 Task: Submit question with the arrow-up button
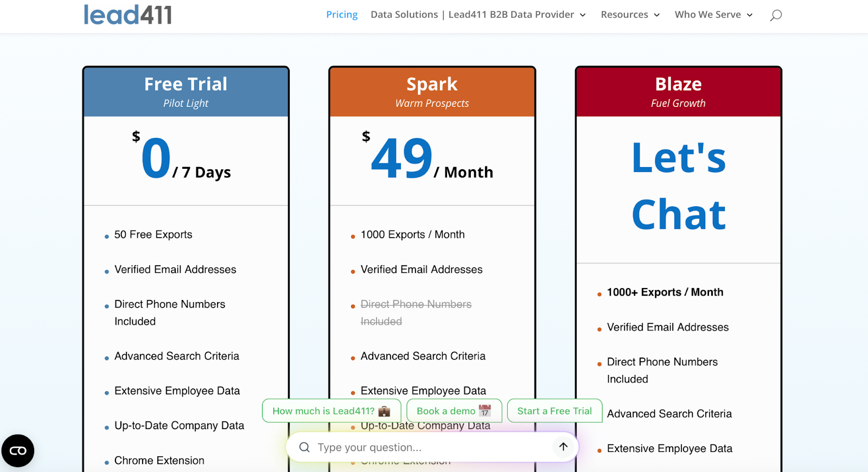point(564,447)
